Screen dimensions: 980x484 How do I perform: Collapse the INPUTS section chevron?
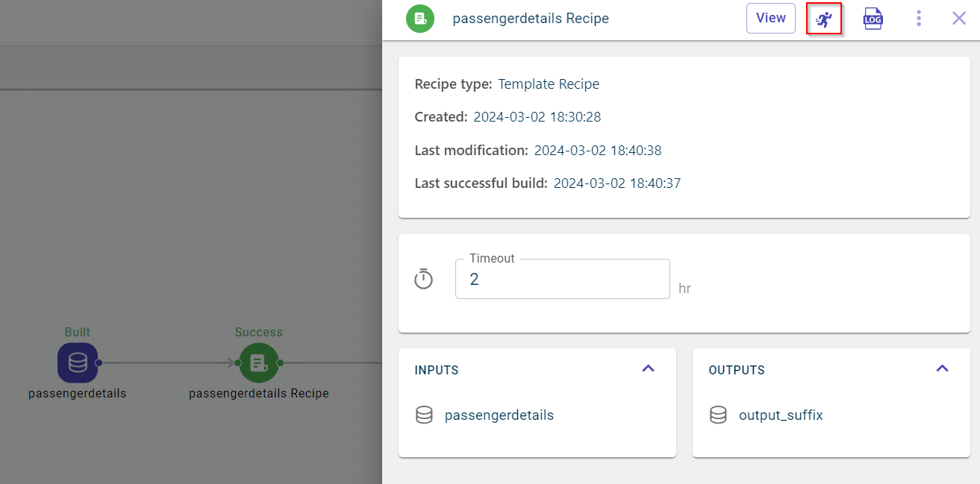click(648, 368)
